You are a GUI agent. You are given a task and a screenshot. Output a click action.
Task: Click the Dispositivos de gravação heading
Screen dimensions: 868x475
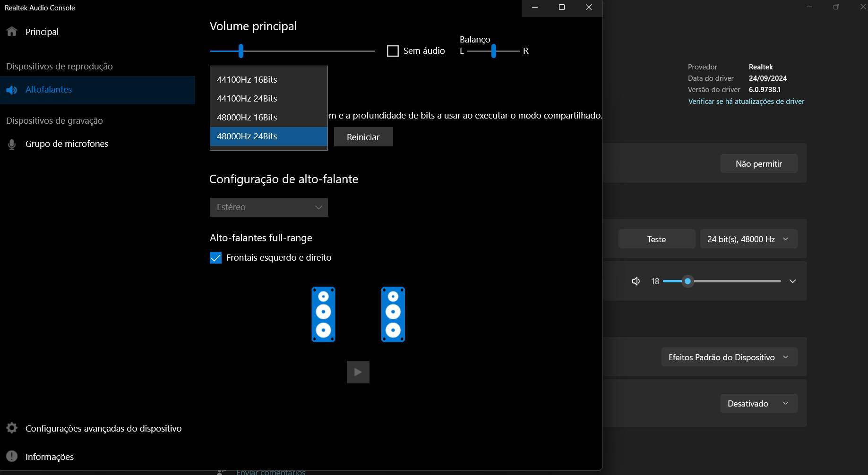pos(54,120)
